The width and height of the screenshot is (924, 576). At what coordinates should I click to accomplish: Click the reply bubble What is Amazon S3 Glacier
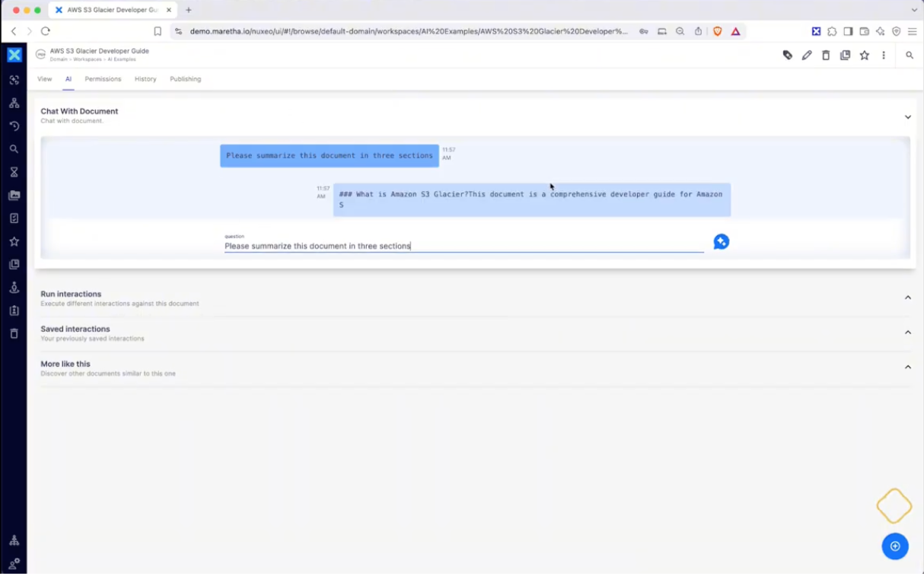coord(532,199)
